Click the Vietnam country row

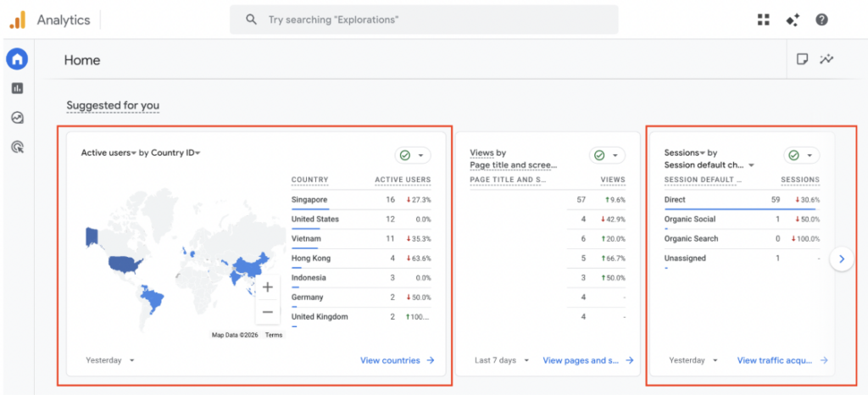pyautogui.click(x=361, y=239)
